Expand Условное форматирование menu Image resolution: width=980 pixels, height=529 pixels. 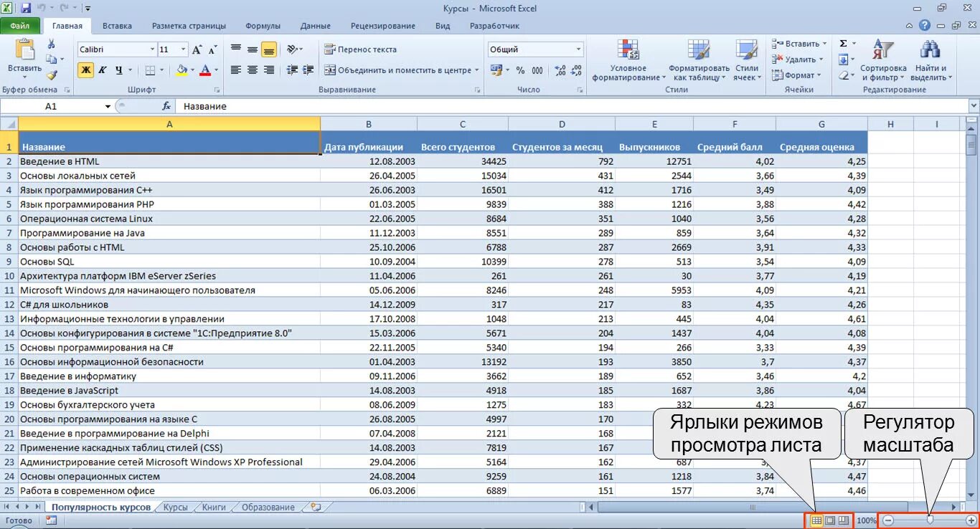pos(628,60)
